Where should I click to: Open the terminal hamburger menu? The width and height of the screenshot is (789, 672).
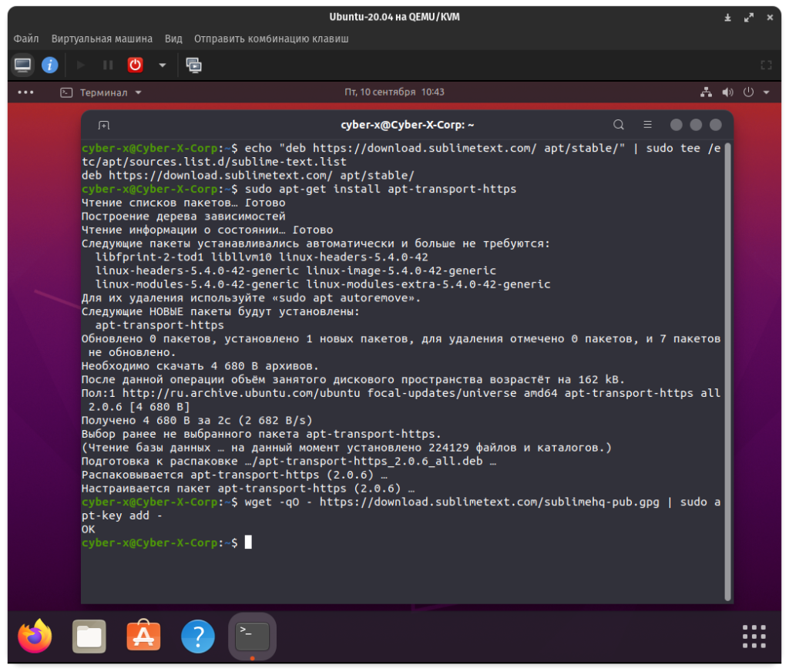(647, 125)
